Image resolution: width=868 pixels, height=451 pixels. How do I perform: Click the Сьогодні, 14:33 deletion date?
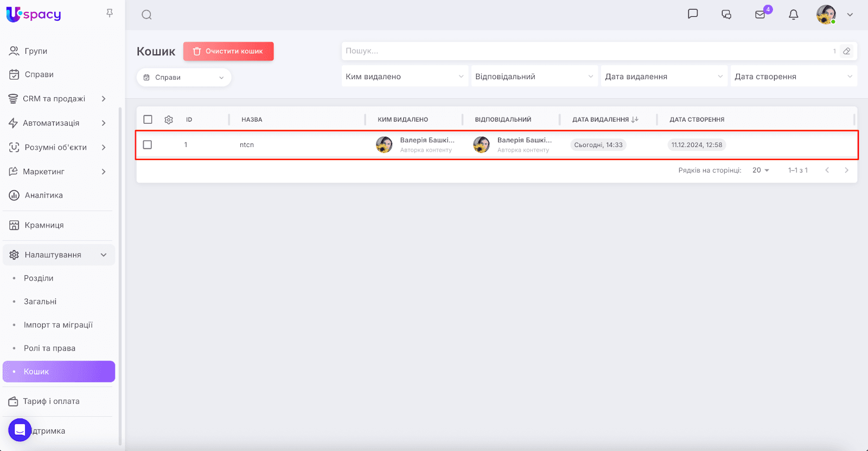pos(598,145)
